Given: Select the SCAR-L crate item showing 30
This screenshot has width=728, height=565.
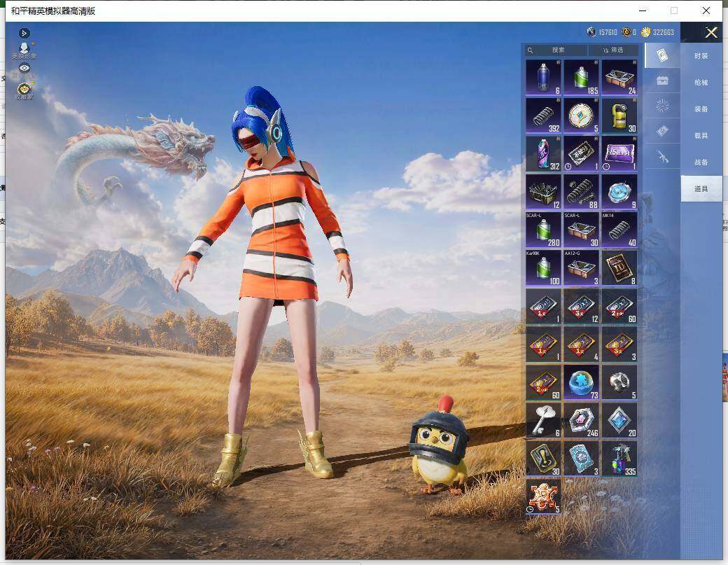Looking at the screenshot, I should point(581,230).
